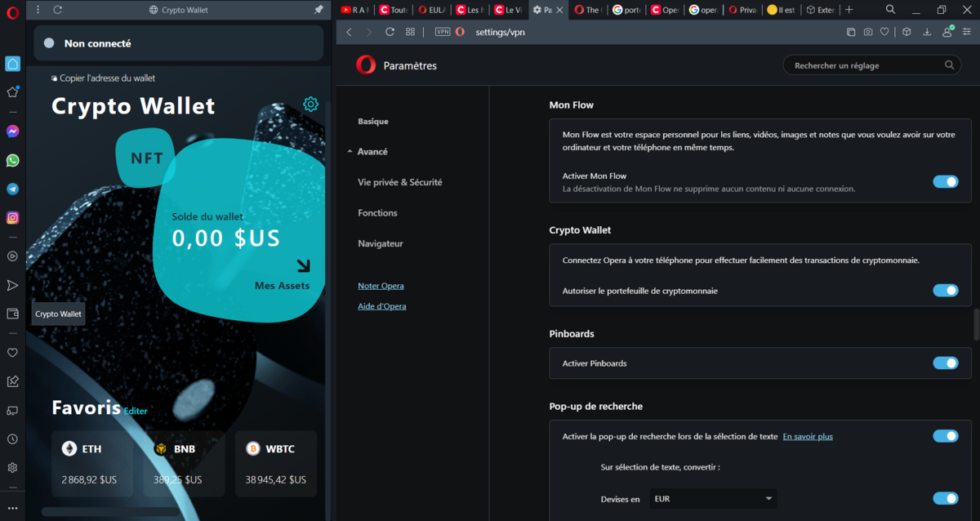Click the Noter Opera link
This screenshot has width=980, height=521.
point(381,286)
